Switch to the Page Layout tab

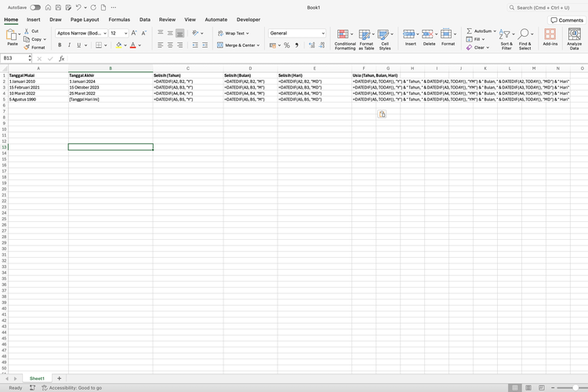[85, 20]
